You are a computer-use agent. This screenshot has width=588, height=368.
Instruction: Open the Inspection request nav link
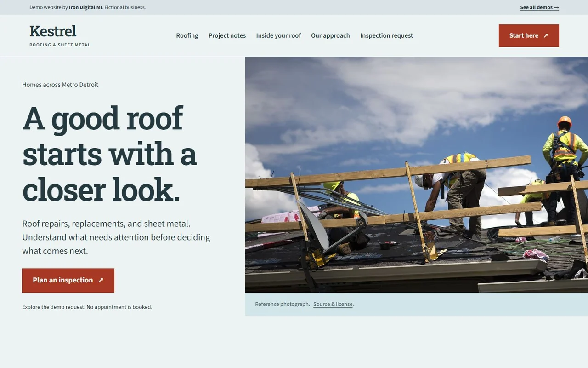pyautogui.click(x=386, y=35)
